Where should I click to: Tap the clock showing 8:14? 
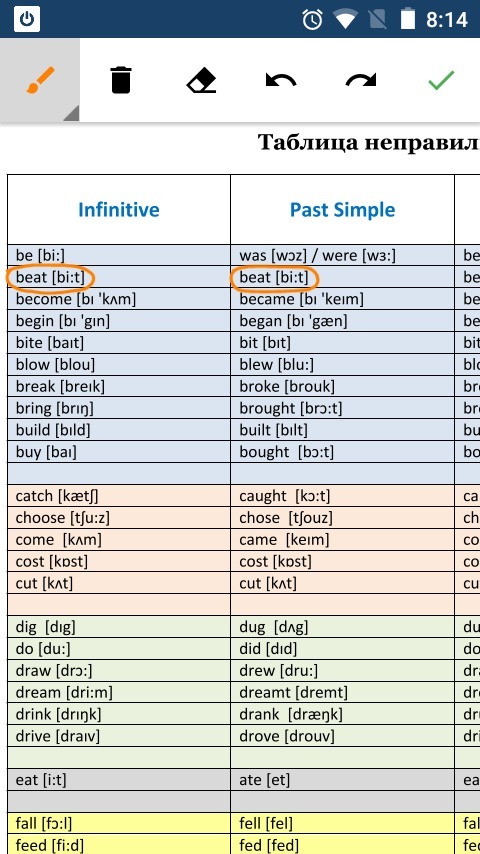point(446,20)
